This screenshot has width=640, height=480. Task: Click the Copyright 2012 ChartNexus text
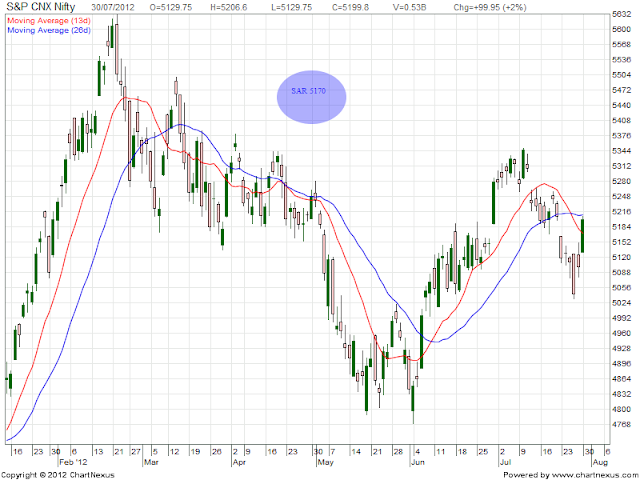[x=58, y=475]
